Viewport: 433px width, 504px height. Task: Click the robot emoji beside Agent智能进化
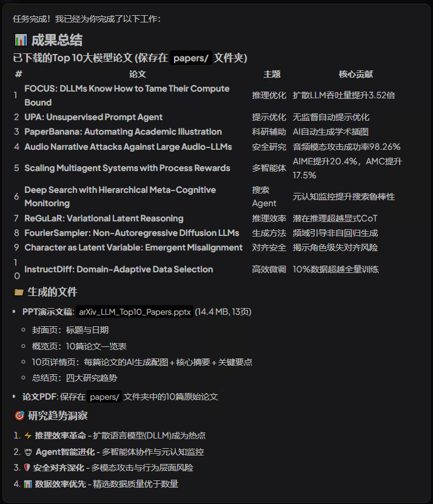[x=29, y=452]
